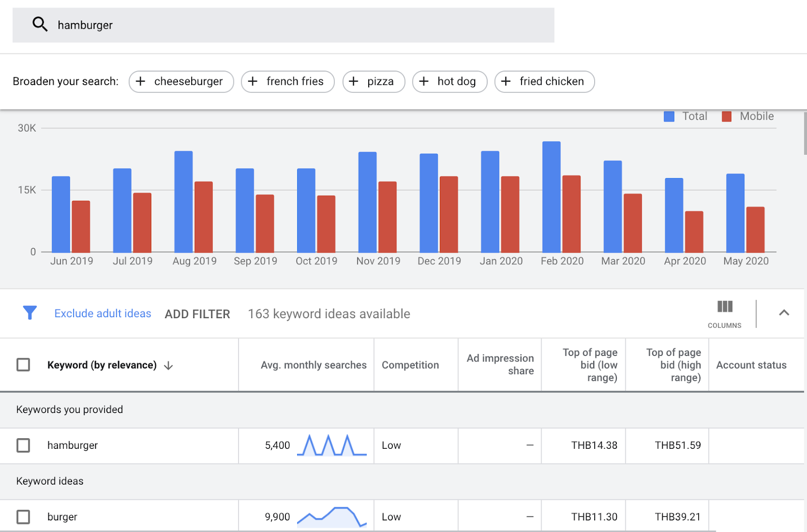Click the plus icon on french fries chip
This screenshot has height=532, width=807.
pyautogui.click(x=253, y=81)
